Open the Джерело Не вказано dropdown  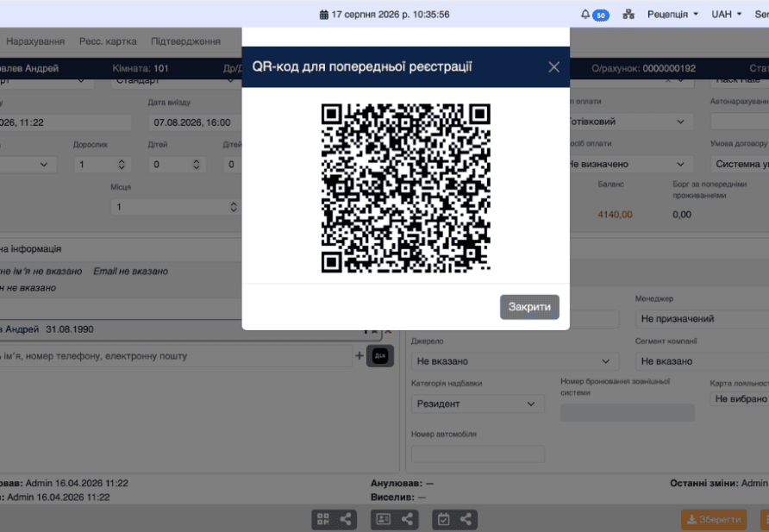point(515,361)
